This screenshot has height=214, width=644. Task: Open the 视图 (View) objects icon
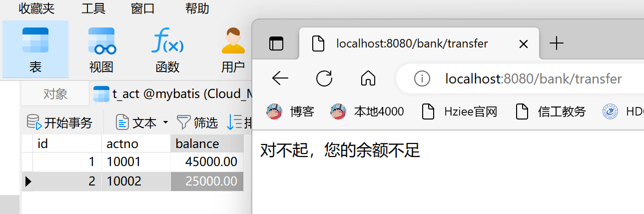(x=101, y=49)
